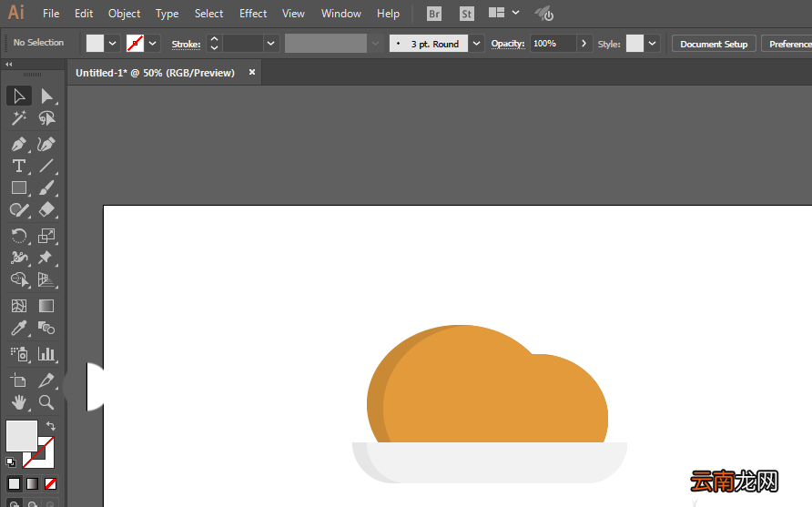Image resolution: width=812 pixels, height=507 pixels.
Task: Select the Hand tool
Action: coord(19,402)
